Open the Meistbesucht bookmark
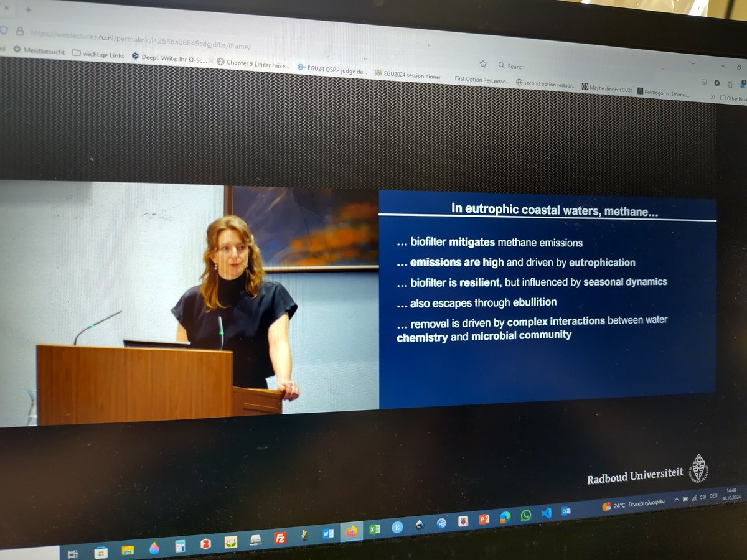The width and height of the screenshot is (747, 560). pyautogui.click(x=39, y=51)
